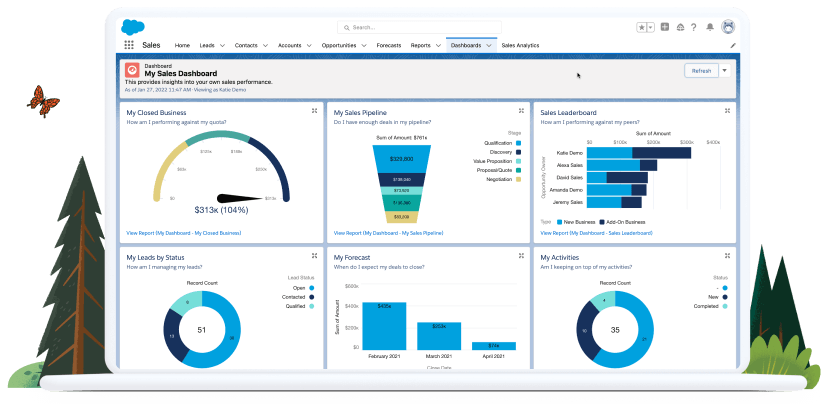
Task: Expand the Opportunities tab dropdown chevron
Action: point(365,45)
